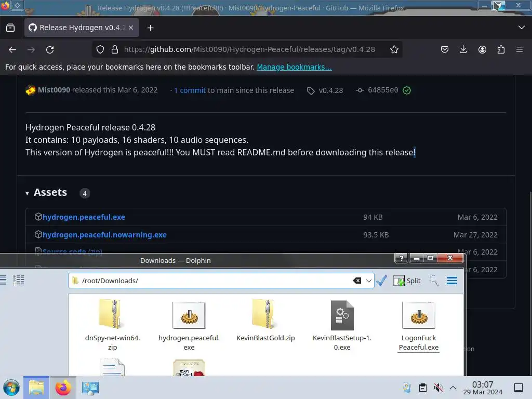The image size is (532, 399).
Task: Click the show desktop button
Action: 518,388
